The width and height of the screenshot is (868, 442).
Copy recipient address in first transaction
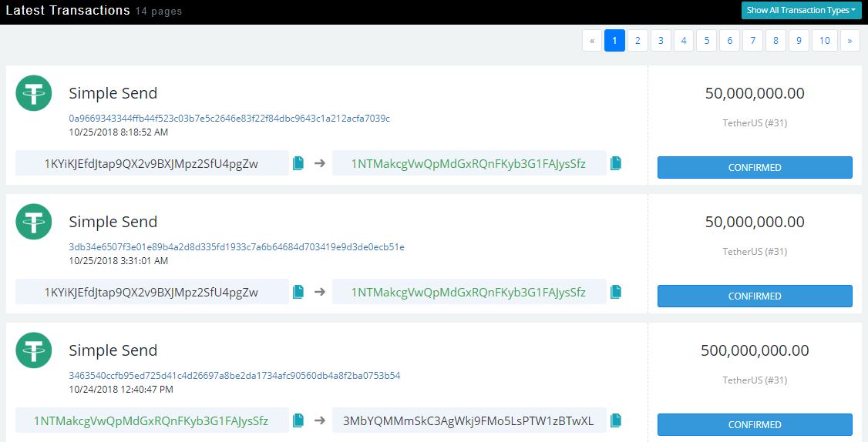616,163
